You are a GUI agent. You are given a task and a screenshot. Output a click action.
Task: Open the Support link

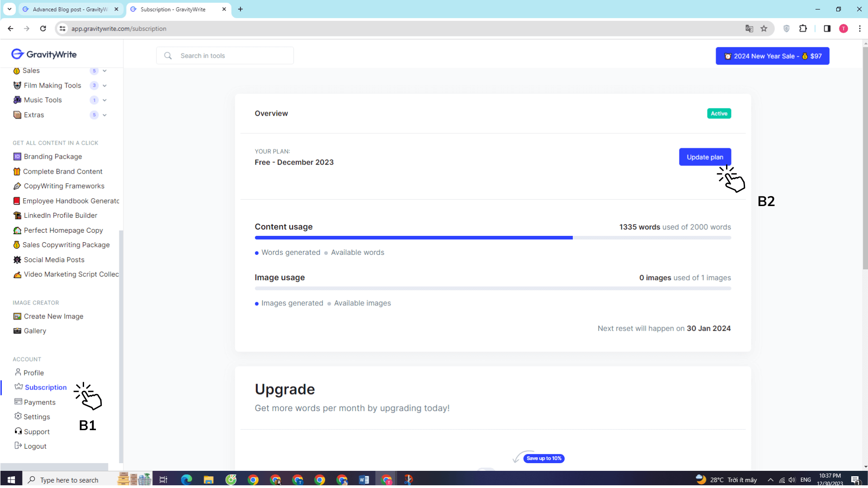tap(37, 432)
